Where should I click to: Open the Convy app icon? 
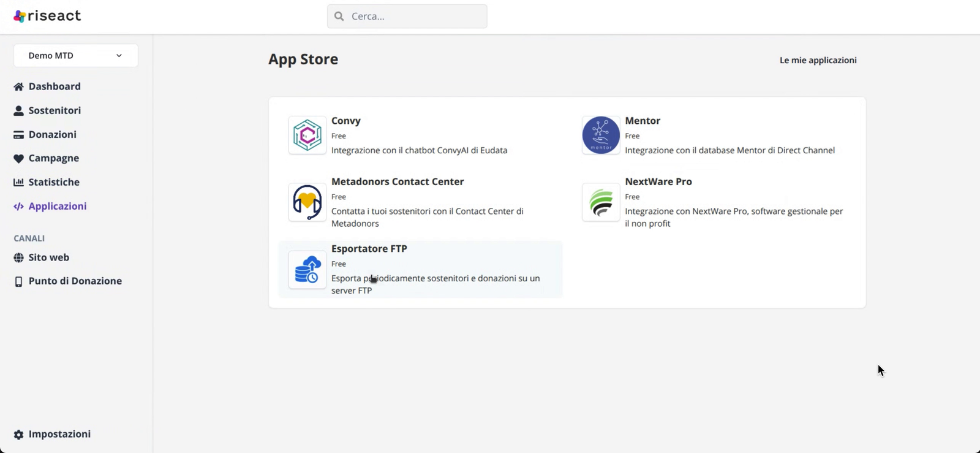click(307, 135)
